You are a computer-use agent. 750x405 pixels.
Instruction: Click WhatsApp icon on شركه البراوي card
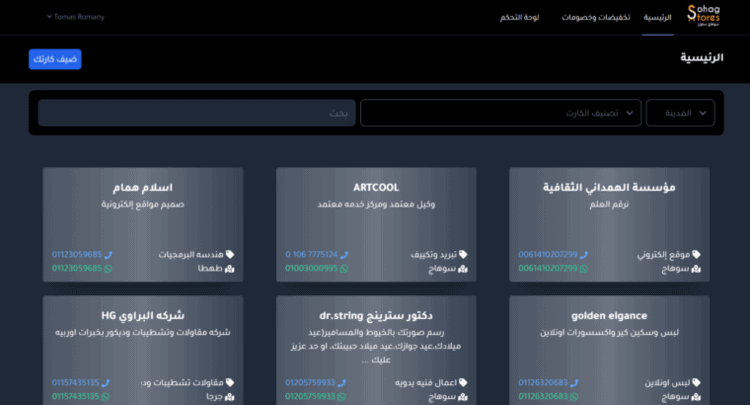tap(106, 397)
